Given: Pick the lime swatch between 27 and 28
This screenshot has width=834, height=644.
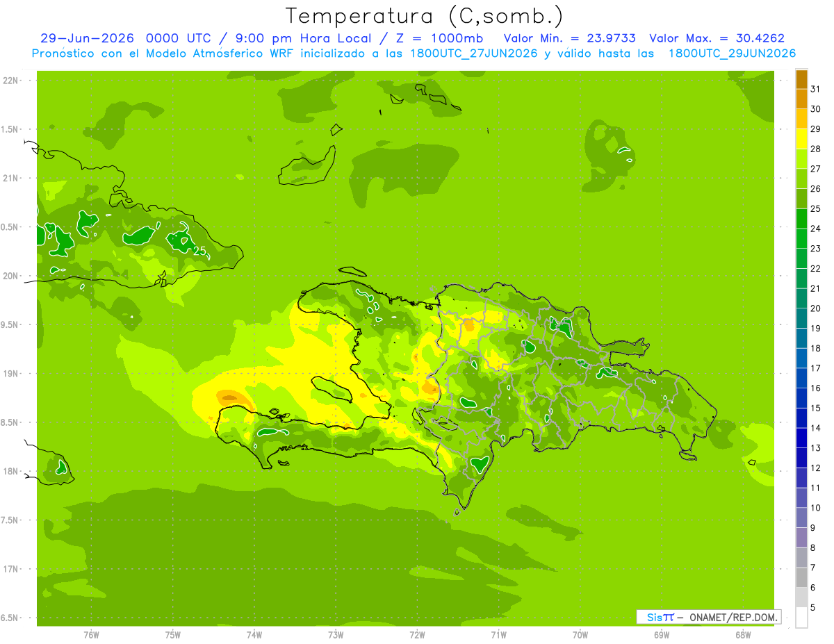Looking at the screenshot, I should tap(801, 159).
